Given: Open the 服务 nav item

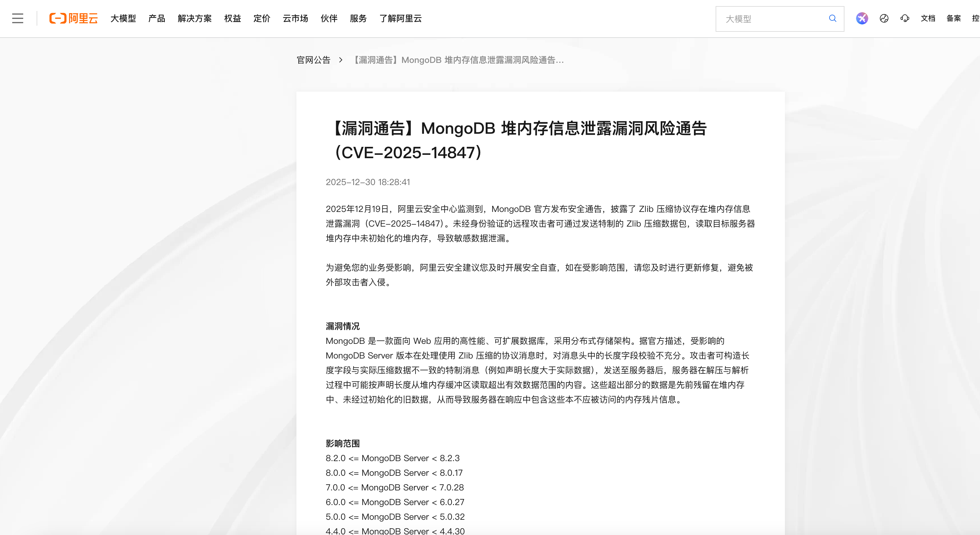Looking at the screenshot, I should coord(358,18).
